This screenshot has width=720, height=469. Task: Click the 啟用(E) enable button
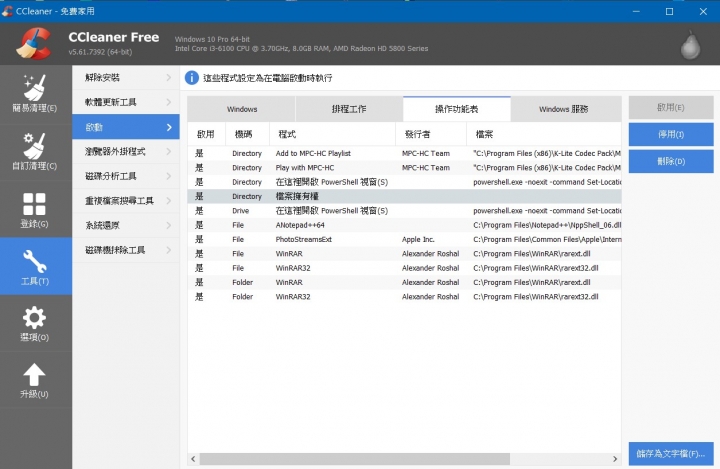[x=671, y=107]
